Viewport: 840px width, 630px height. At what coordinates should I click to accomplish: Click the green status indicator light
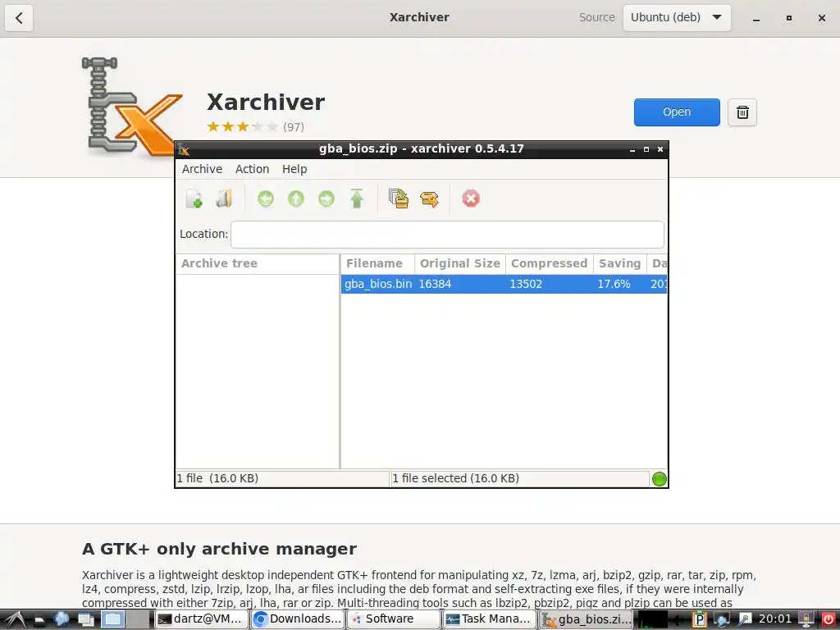[659, 479]
